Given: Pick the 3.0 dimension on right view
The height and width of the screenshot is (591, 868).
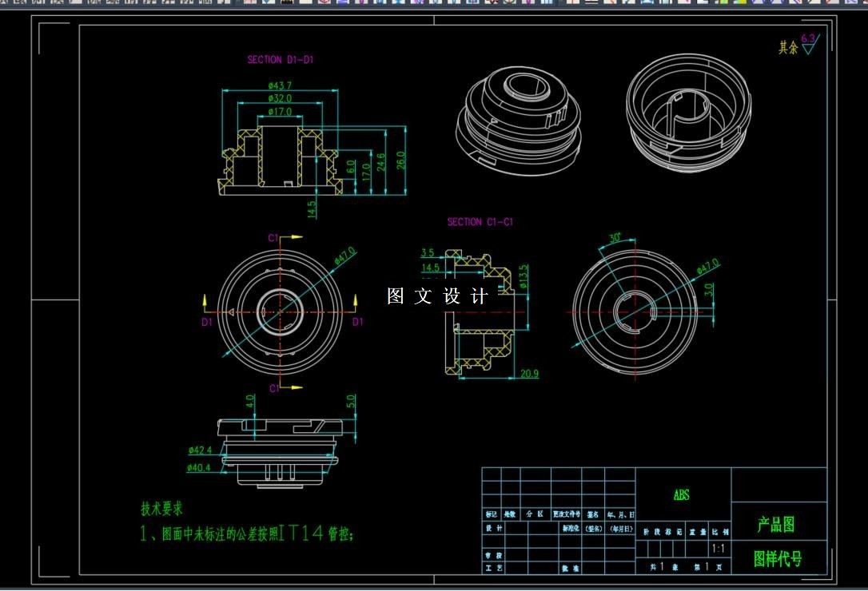Looking at the screenshot, I should pyautogui.click(x=709, y=289).
